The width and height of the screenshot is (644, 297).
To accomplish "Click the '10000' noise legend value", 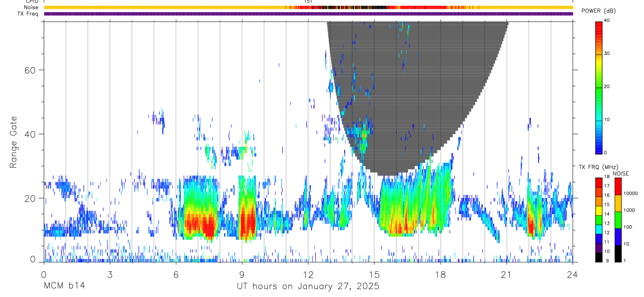I will [630, 193].
